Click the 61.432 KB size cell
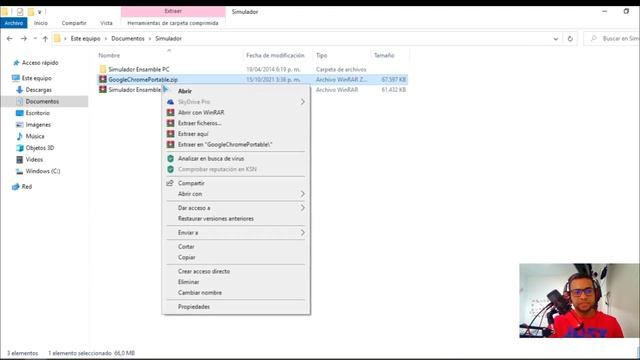640x360 pixels. tap(393, 89)
